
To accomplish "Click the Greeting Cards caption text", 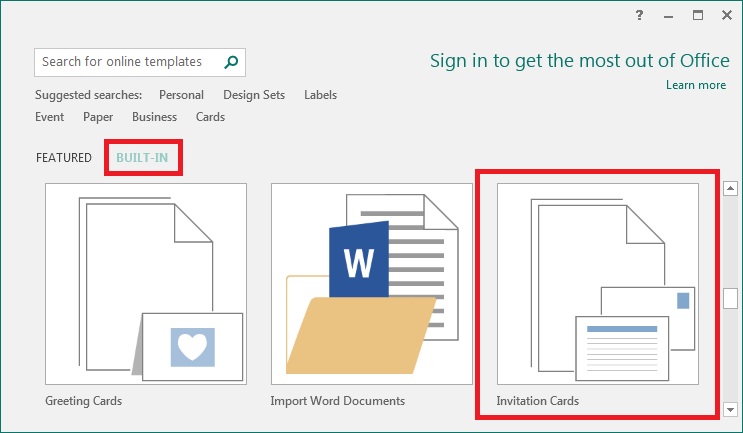I will [83, 401].
